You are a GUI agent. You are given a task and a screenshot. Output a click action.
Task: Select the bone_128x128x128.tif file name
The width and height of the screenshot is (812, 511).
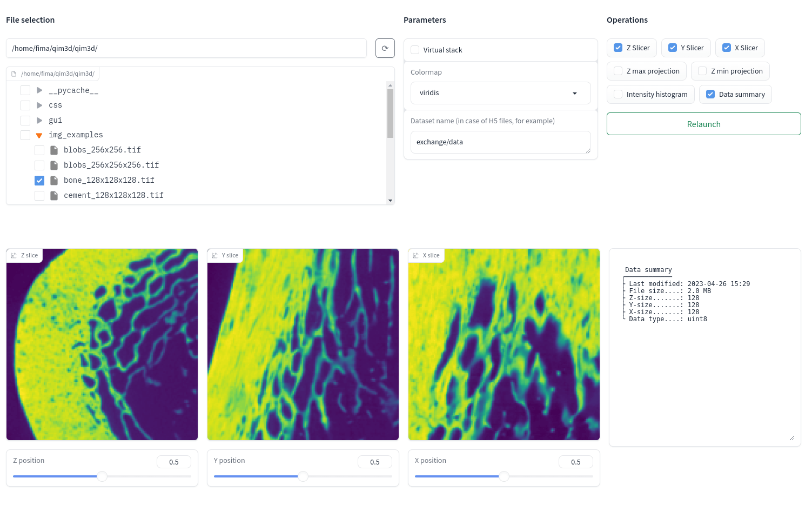(109, 180)
